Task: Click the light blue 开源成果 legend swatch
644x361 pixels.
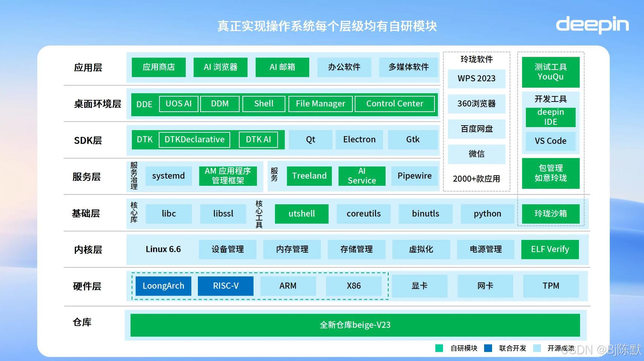Action: click(537, 348)
